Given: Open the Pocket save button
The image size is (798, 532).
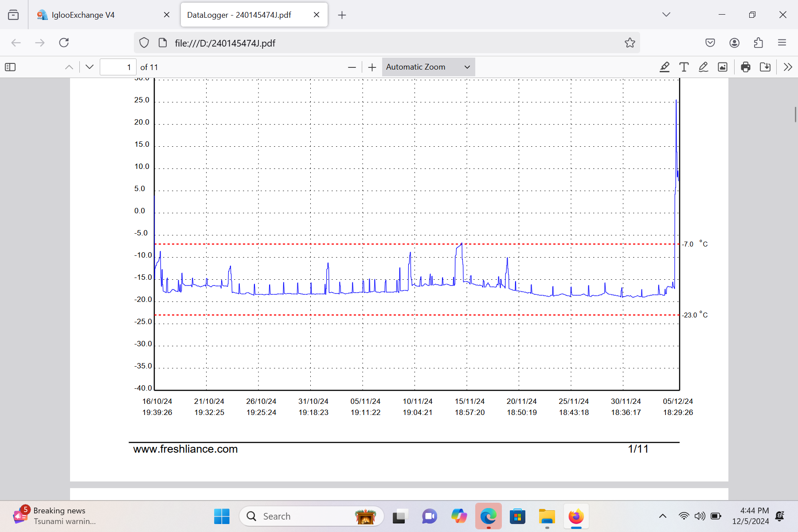Looking at the screenshot, I should pos(710,43).
